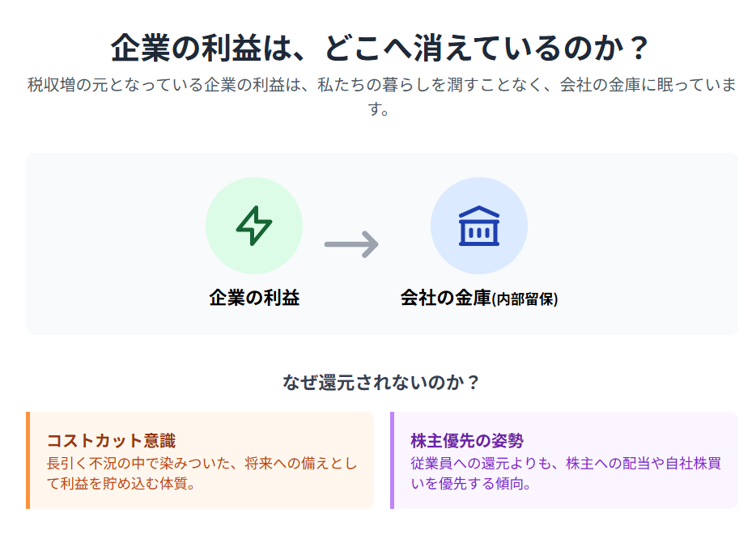Open the 株主優先の姿勢 card heading
756x534 pixels.
467,441
